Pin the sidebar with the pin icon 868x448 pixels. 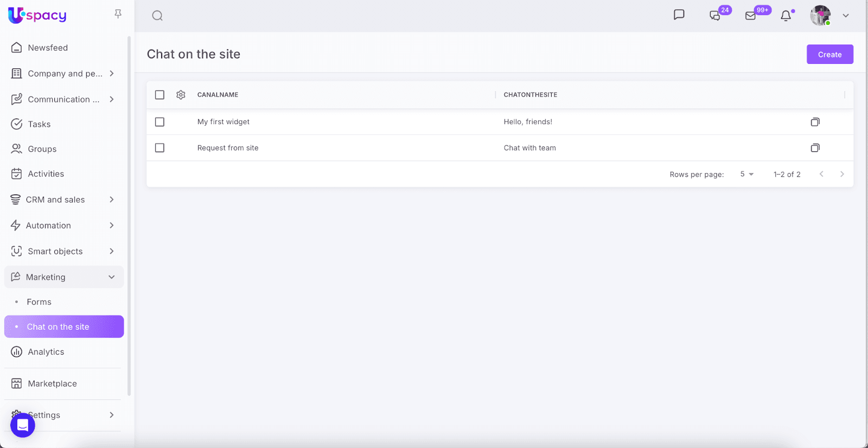tap(118, 14)
